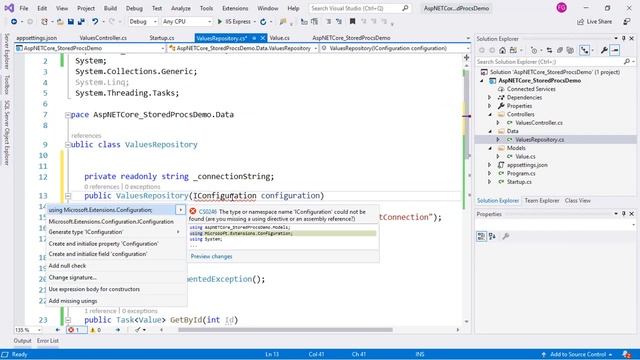This screenshot has width=640, height=360.
Task: Open the project scope dropdown AspNETCore_StoredProcsDemo
Action: coord(90,48)
